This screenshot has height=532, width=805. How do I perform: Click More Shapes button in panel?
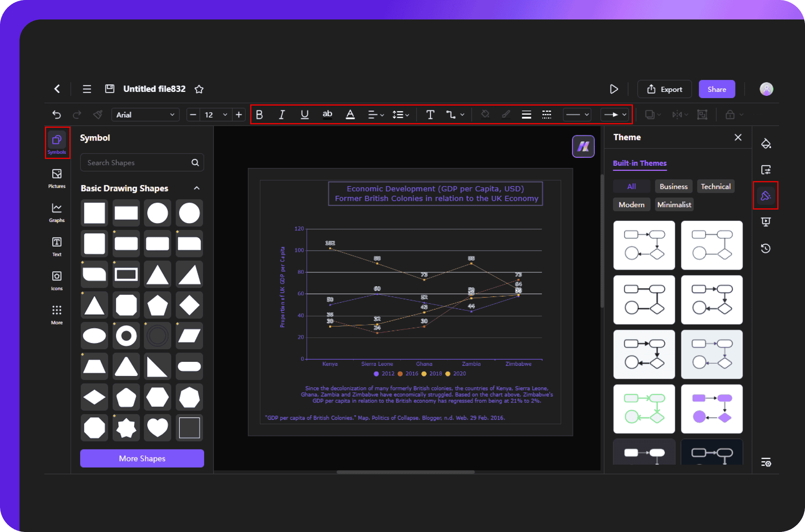[x=142, y=458]
